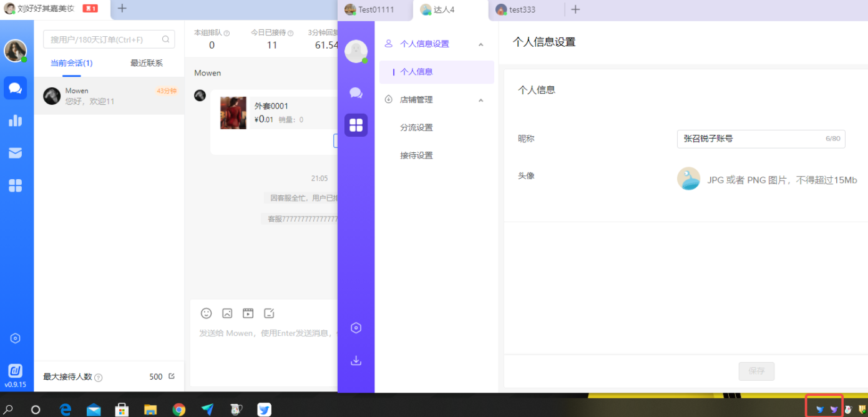868x417 pixels.
Task: Open the mail envelope icon in sidebar
Action: tap(15, 153)
